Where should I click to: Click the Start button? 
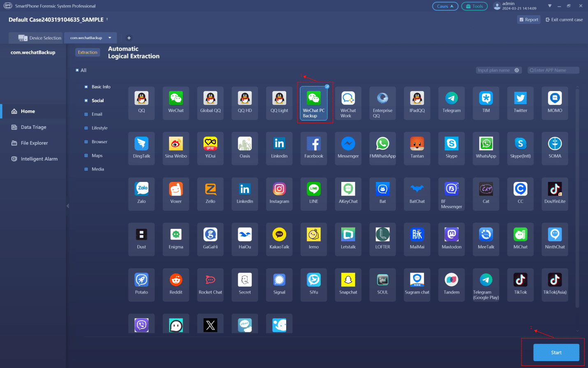[x=556, y=352]
